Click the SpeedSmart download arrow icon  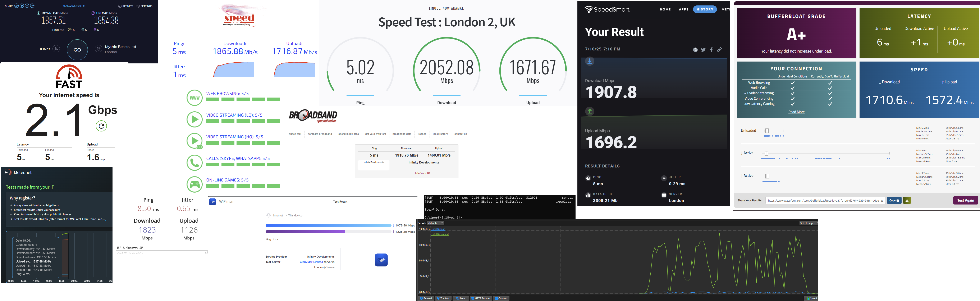[x=590, y=61]
